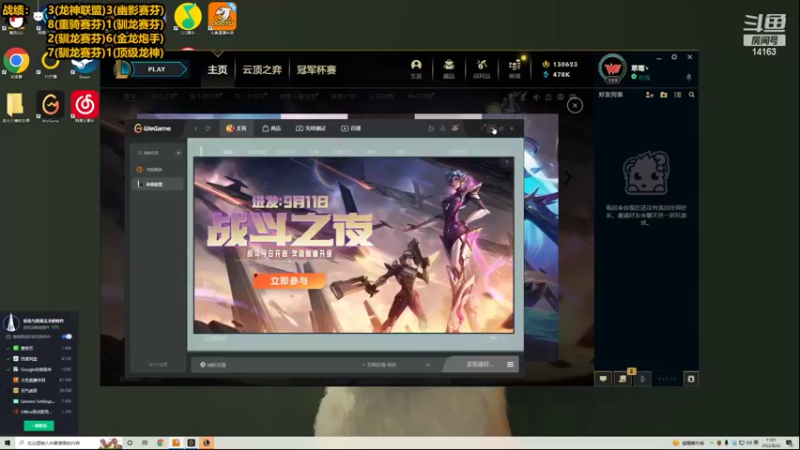Open the online status selector
The height and width of the screenshot is (450, 800).
click(641, 78)
